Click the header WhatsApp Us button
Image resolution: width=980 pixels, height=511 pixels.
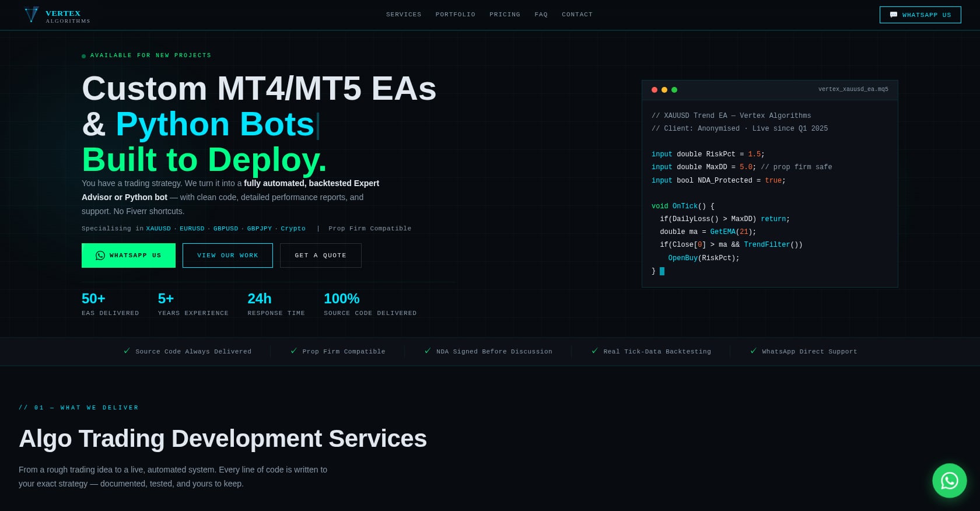(921, 15)
